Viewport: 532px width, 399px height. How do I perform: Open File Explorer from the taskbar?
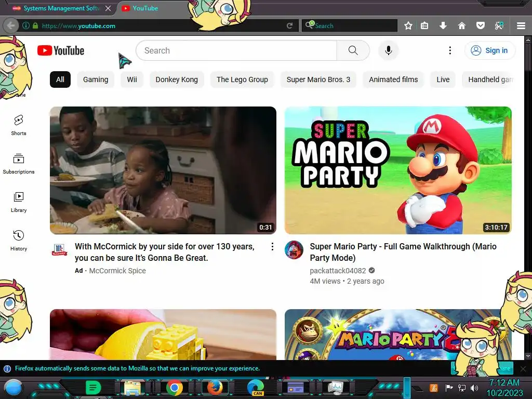point(132,388)
